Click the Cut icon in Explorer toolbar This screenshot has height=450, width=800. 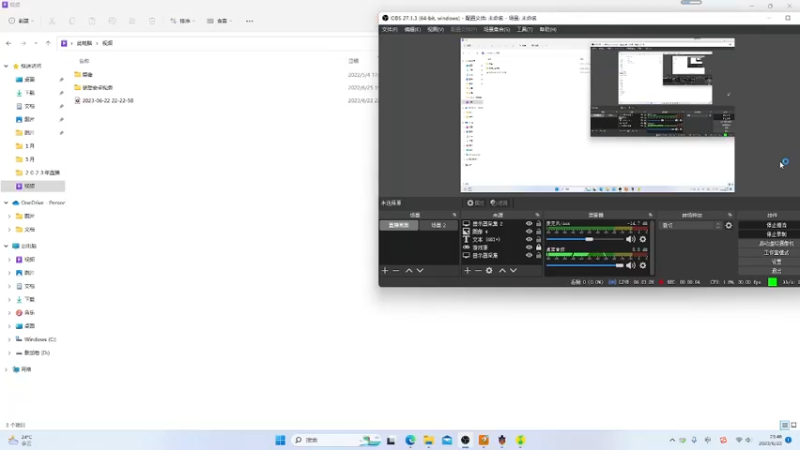pyautogui.click(x=52, y=21)
